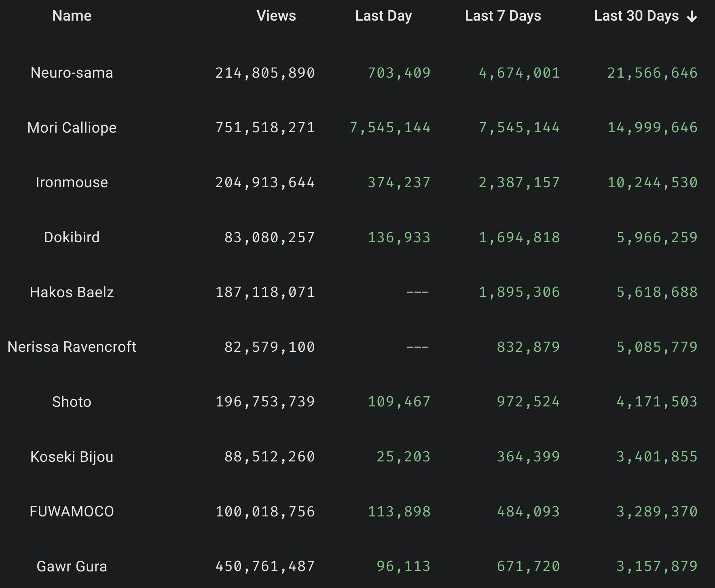Click Nerissa Ravencroft's 7-day value 832,879
Screen dimensions: 715x588
pos(529,347)
